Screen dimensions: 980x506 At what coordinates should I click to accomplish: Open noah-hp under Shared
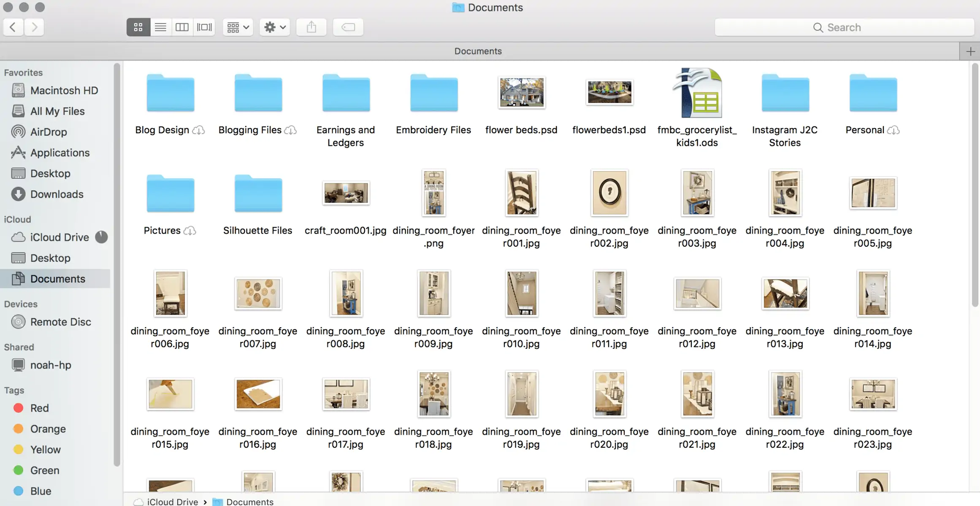tap(55, 365)
